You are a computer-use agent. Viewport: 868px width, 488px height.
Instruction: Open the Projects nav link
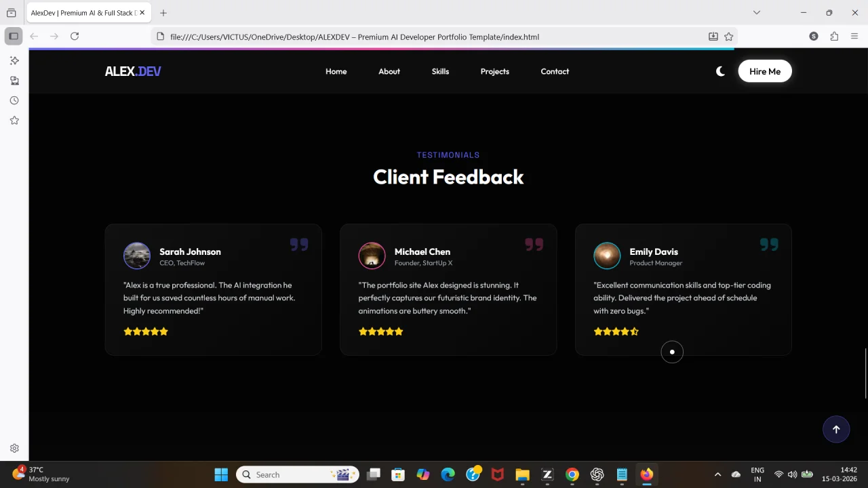coord(494,71)
